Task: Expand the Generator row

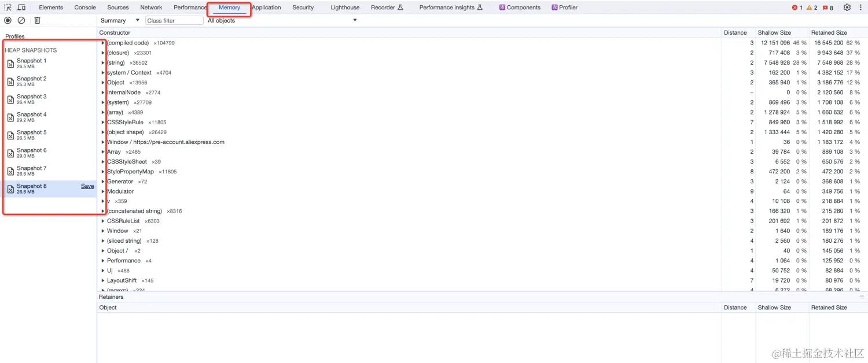Action: pyautogui.click(x=103, y=181)
